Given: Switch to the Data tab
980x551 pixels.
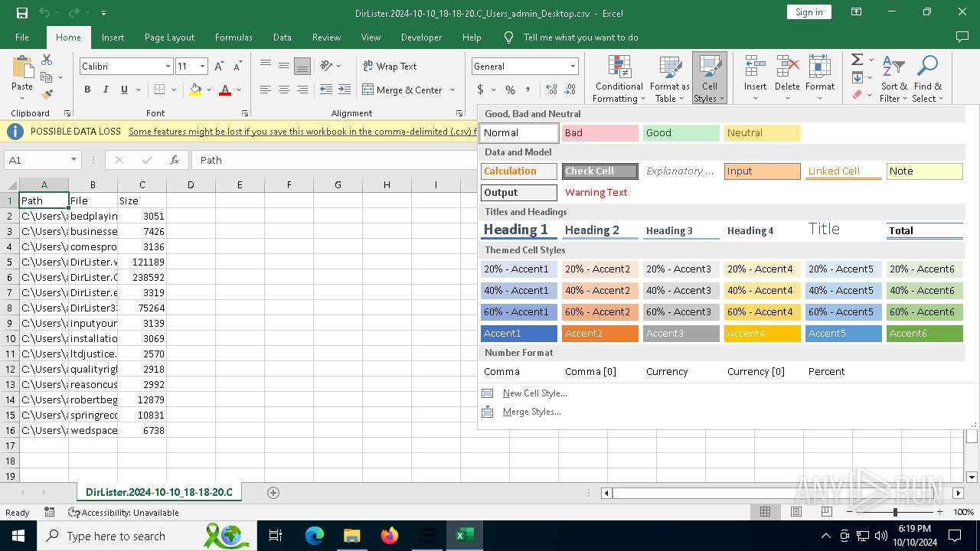Looking at the screenshot, I should (282, 37).
